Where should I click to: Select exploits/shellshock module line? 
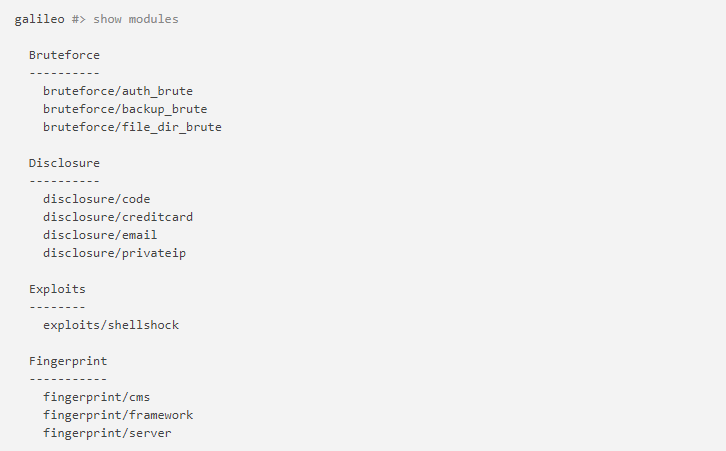[x=111, y=325]
